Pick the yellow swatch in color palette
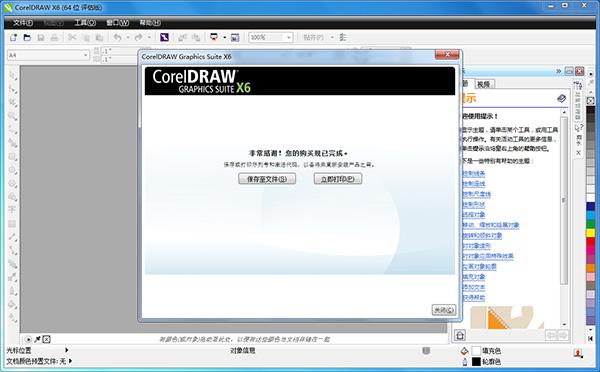The width and height of the screenshot is (600, 372). pos(591,233)
